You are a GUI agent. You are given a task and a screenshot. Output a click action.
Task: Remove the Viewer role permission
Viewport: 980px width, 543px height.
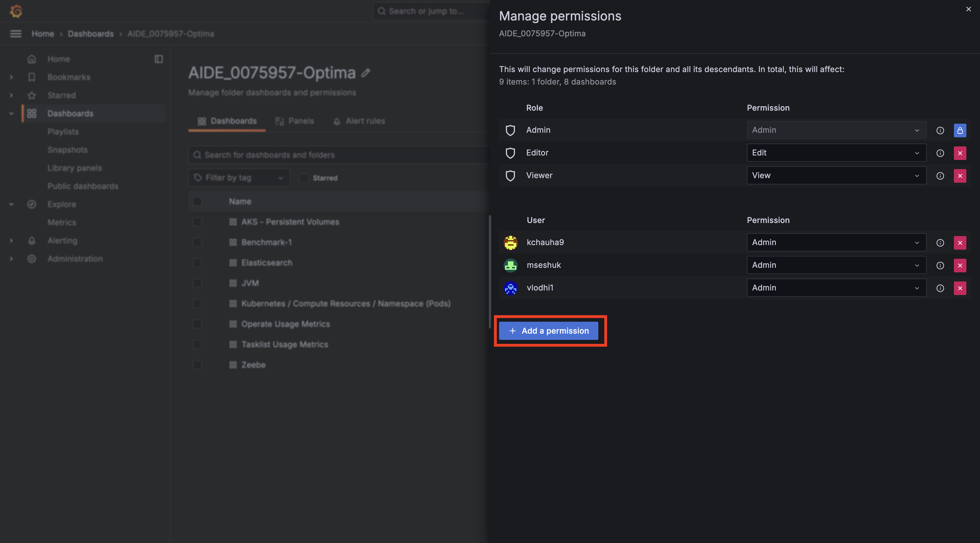tap(960, 176)
